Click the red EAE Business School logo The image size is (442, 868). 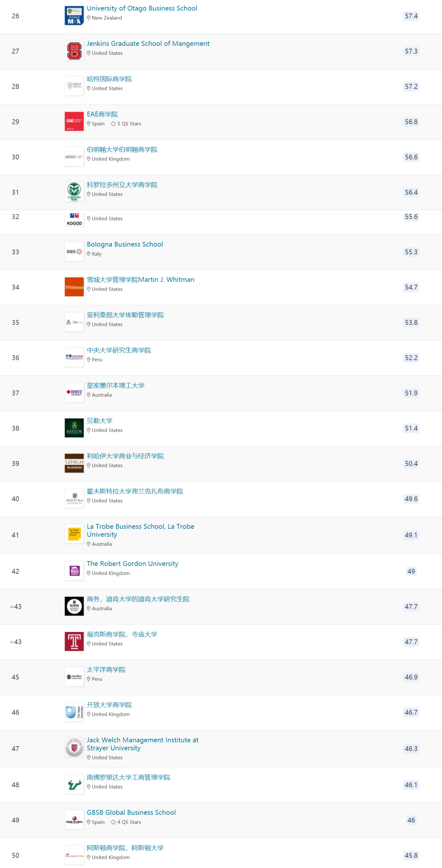click(x=74, y=121)
